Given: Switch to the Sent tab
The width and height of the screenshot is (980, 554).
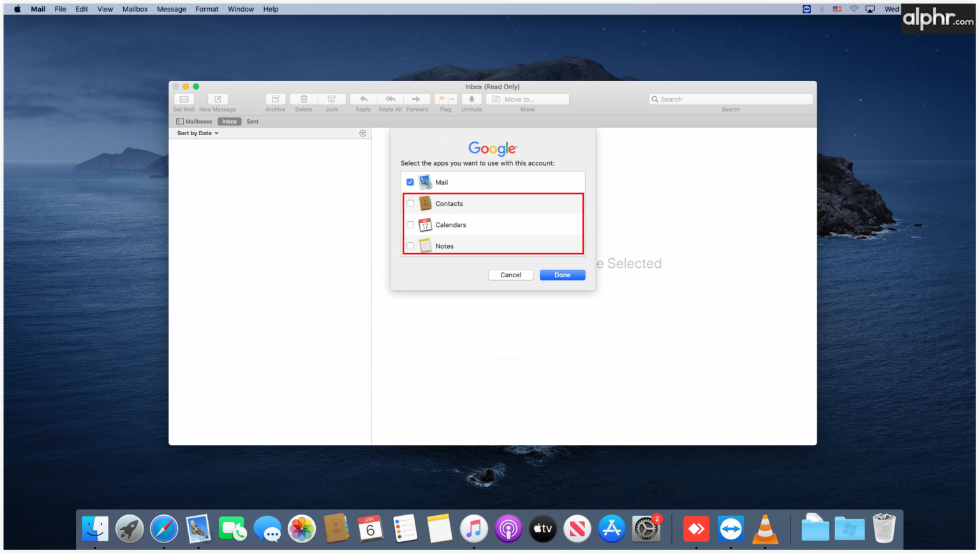Looking at the screenshot, I should 253,121.
